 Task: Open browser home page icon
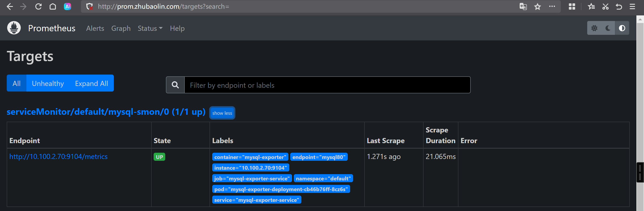click(53, 6)
